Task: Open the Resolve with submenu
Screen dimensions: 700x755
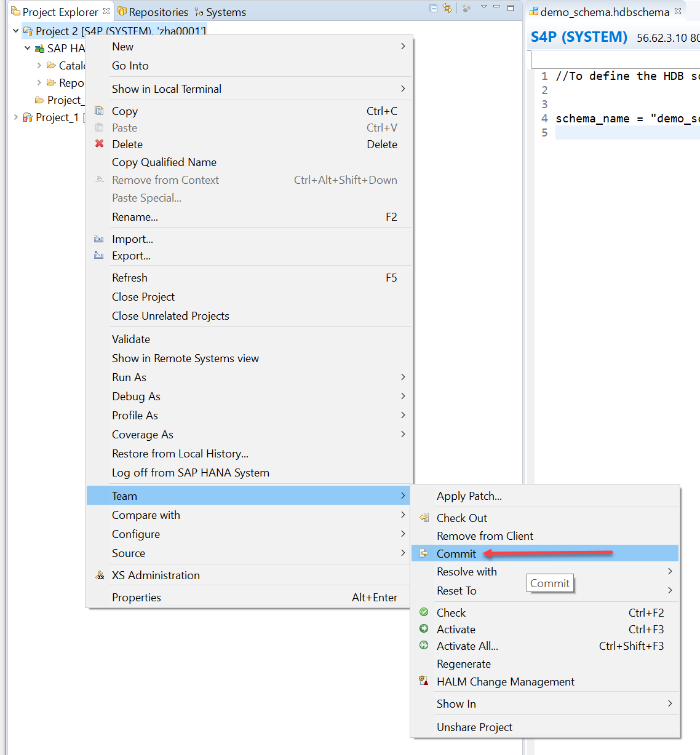Action: (x=545, y=572)
